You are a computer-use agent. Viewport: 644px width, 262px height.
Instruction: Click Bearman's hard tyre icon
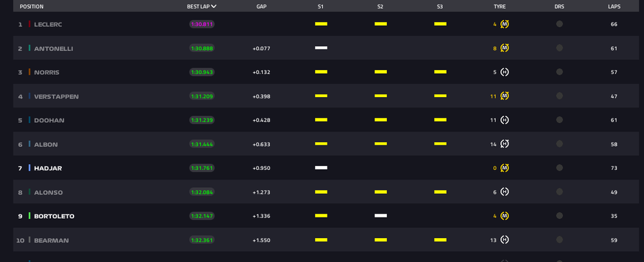505,240
